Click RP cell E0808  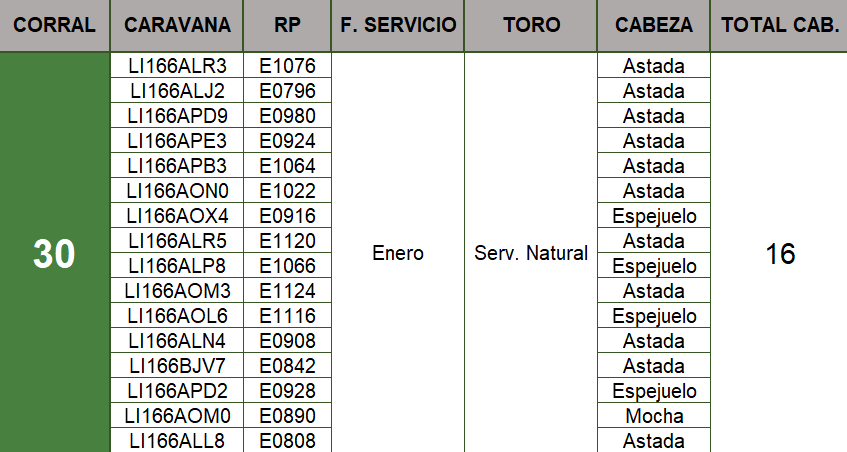click(287, 441)
